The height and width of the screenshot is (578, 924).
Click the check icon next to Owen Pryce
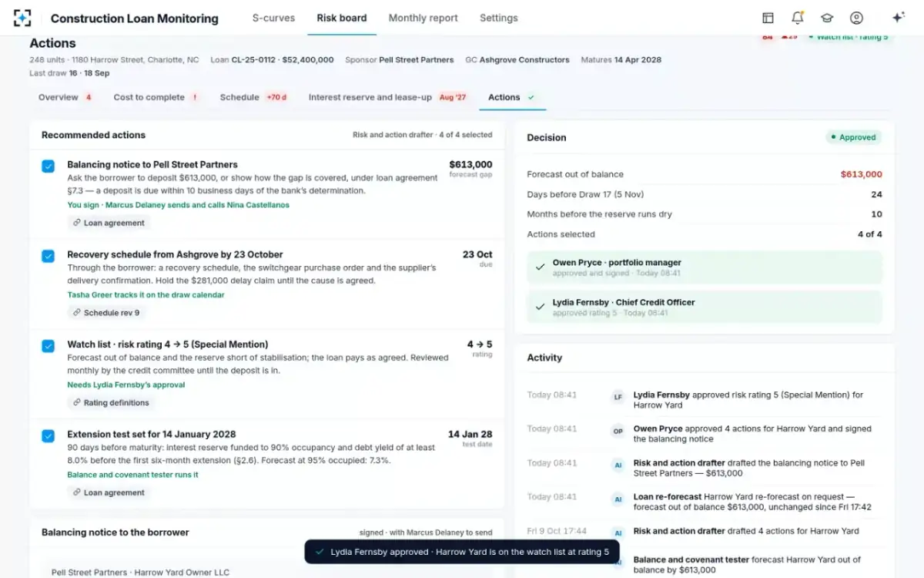tap(541, 267)
